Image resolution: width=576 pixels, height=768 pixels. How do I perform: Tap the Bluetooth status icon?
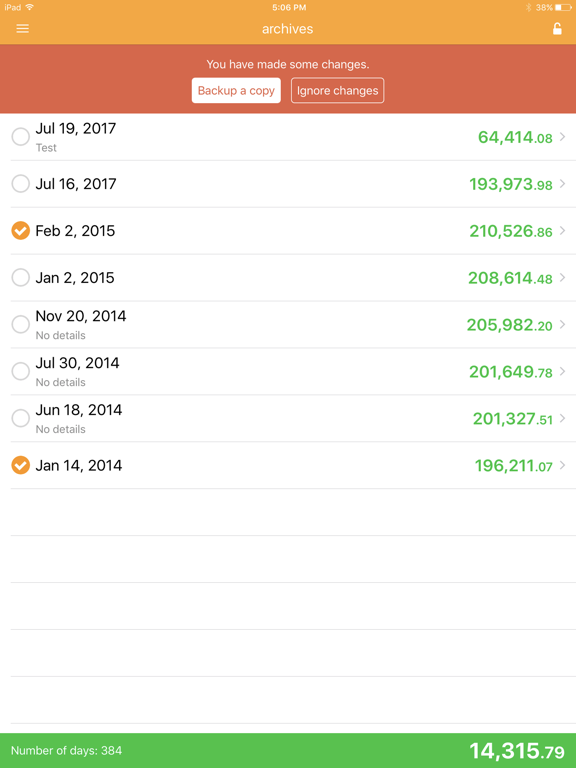[528, 7]
